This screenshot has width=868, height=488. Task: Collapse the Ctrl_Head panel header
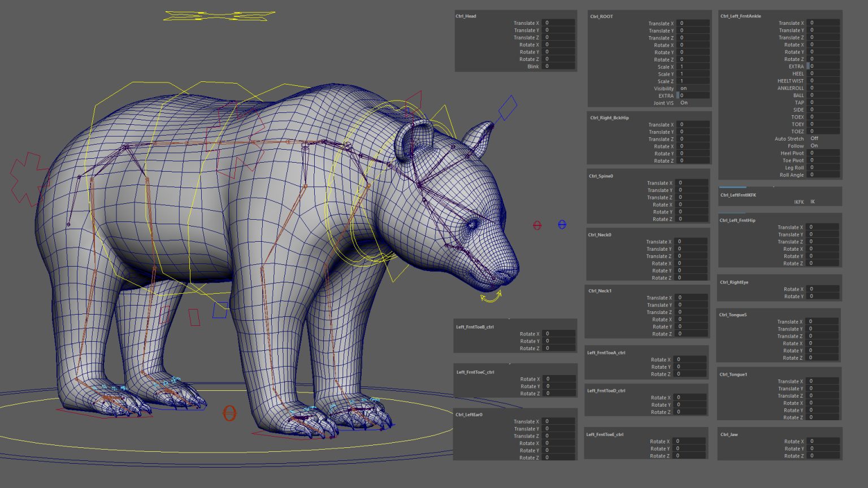467,16
